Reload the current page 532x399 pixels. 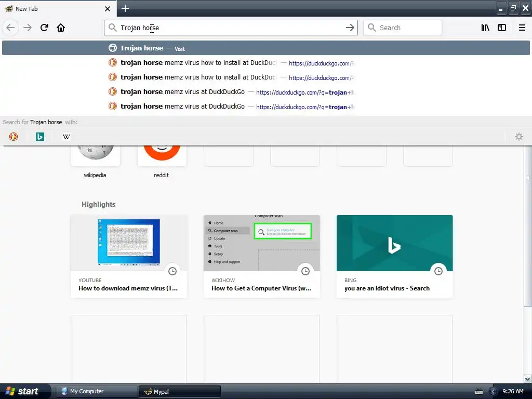click(x=44, y=28)
